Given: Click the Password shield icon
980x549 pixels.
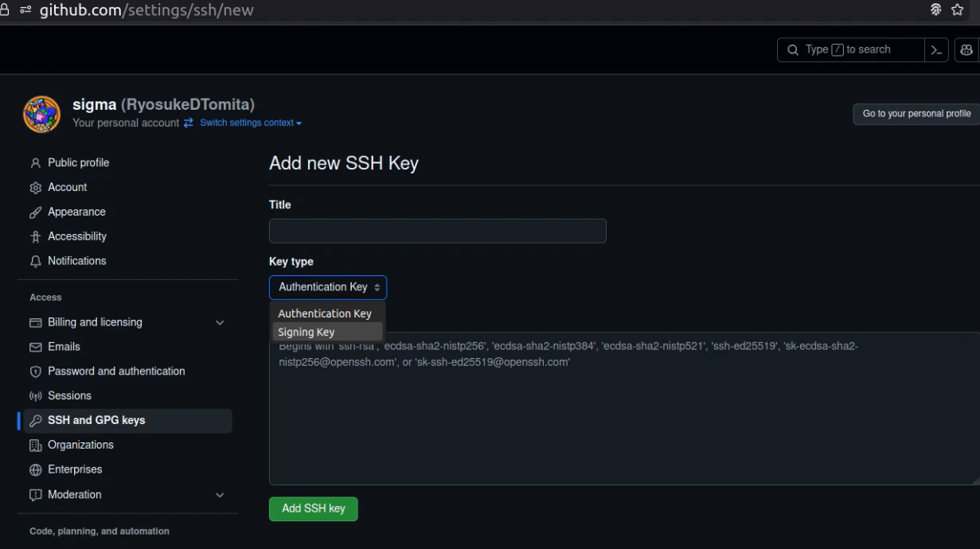Looking at the screenshot, I should click(x=35, y=372).
